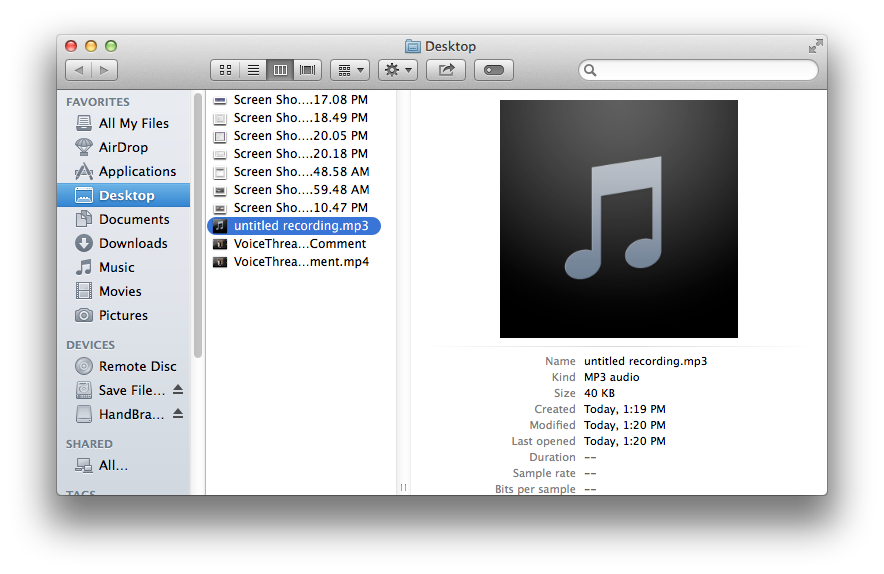
Task: Switch to icon view in toolbar
Action: (x=225, y=70)
